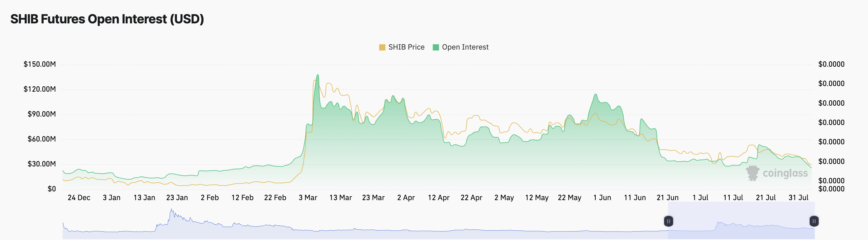Click the $90.00M axis label

[x=41, y=114]
